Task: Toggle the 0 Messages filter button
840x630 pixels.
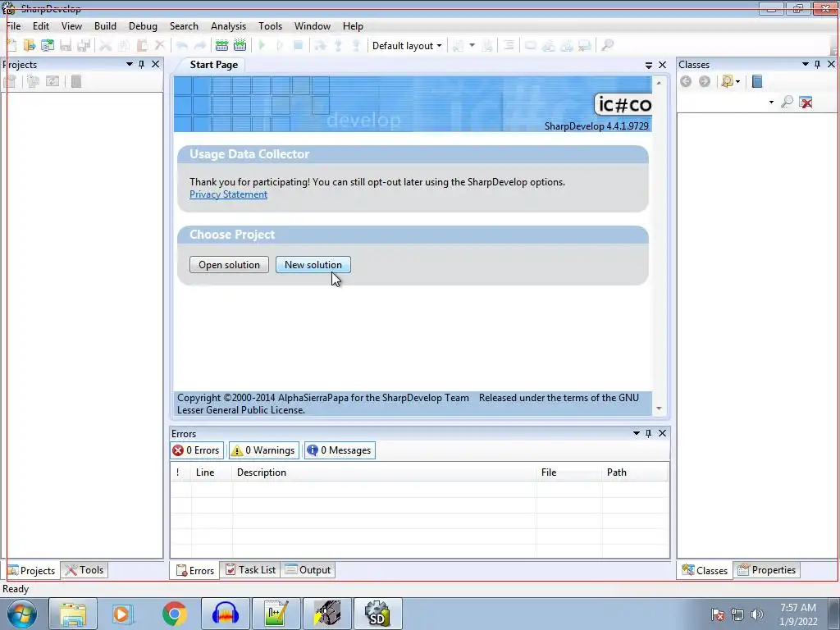Action: [340, 450]
